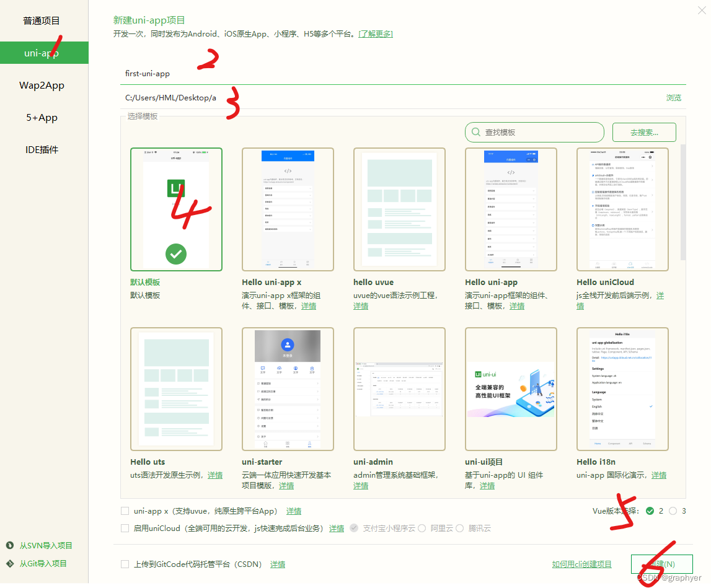Open 详情 link beside 启用uniCloud

click(x=337, y=529)
